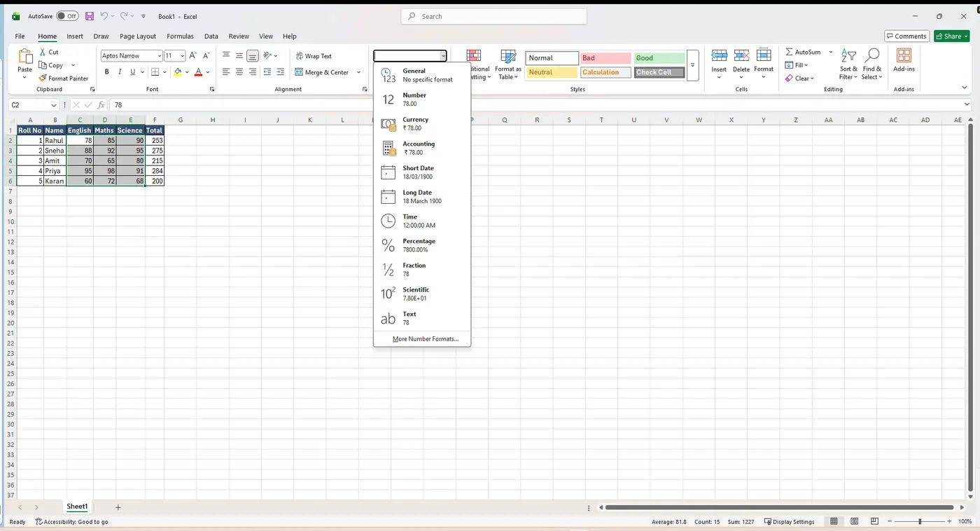
Task: Select the Total header cell
Action: click(x=155, y=130)
